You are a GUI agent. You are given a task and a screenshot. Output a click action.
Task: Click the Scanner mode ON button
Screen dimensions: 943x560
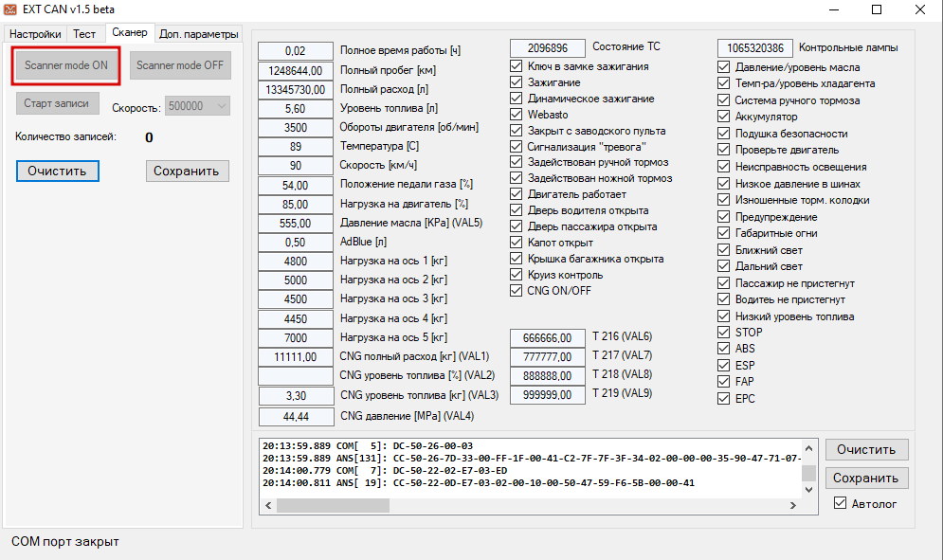pos(66,65)
